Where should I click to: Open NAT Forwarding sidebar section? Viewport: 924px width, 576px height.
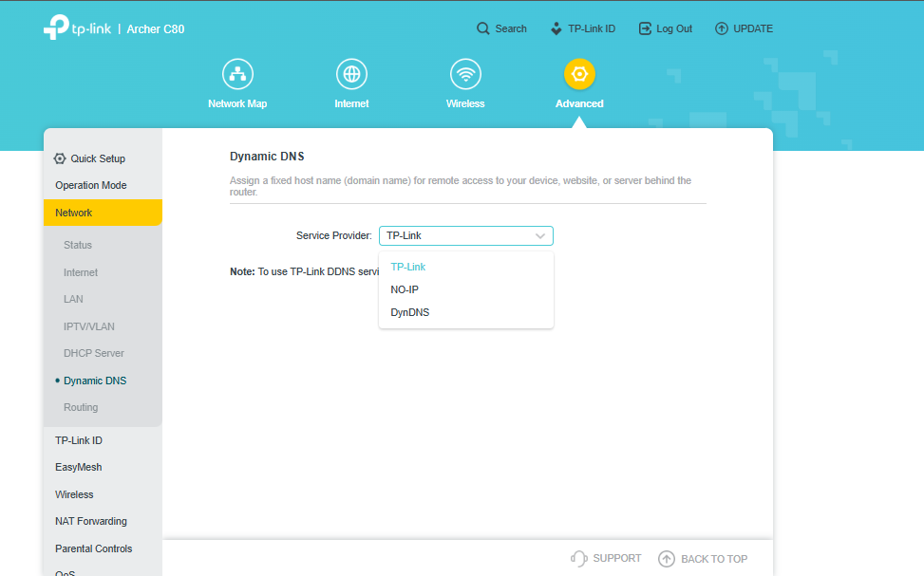tap(91, 521)
